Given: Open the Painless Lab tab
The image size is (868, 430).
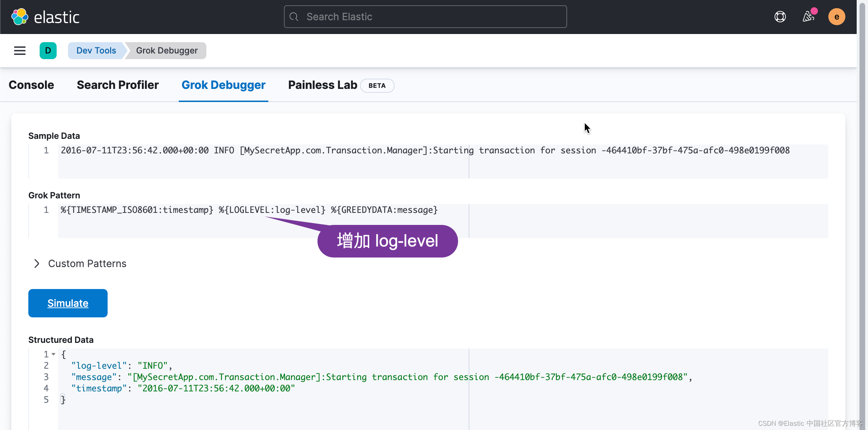Looking at the screenshot, I should tap(322, 85).
